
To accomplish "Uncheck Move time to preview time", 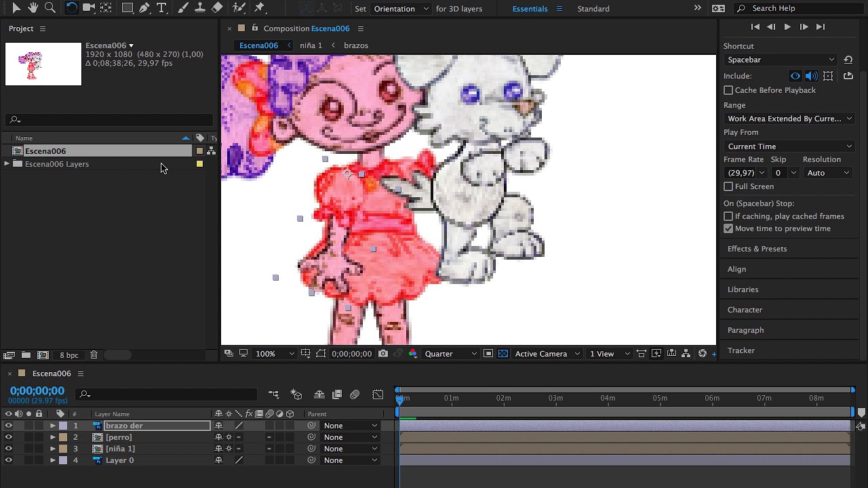I will (728, 228).
